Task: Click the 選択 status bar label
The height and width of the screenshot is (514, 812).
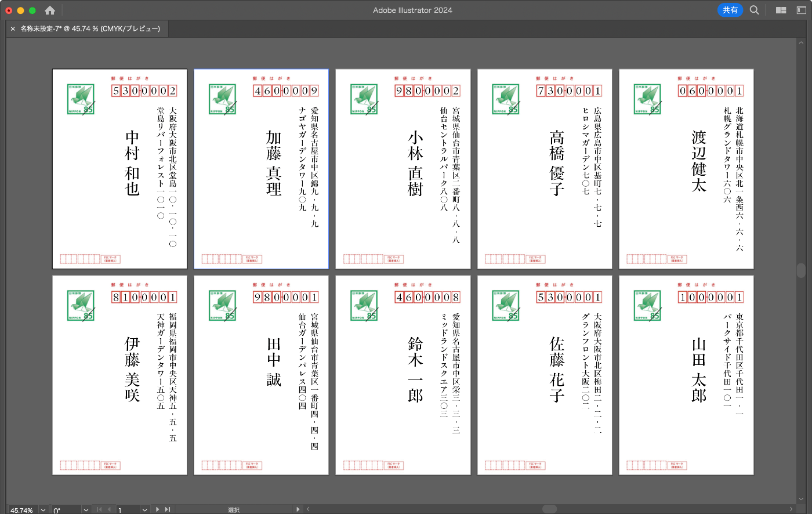Action: (234, 510)
